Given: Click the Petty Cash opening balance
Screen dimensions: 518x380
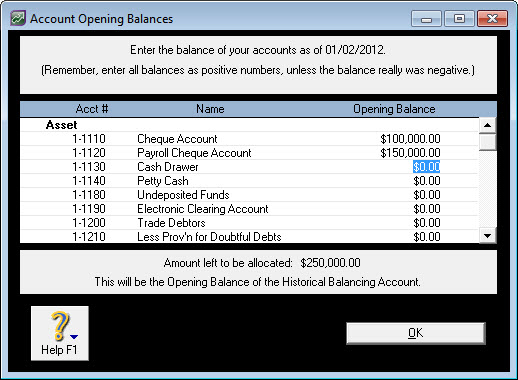Looking at the screenshot, I should click(x=427, y=181).
